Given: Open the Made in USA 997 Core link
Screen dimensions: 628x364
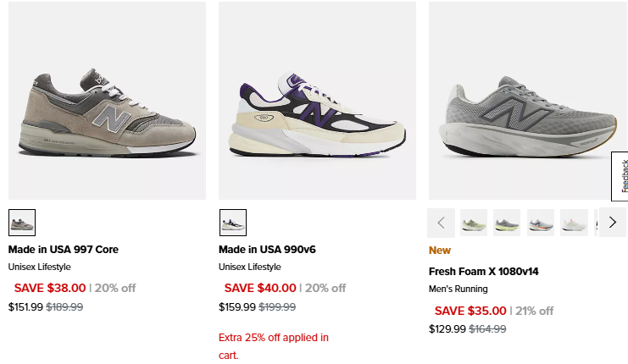Looking at the screenshot, I should [x=64, y=250].
